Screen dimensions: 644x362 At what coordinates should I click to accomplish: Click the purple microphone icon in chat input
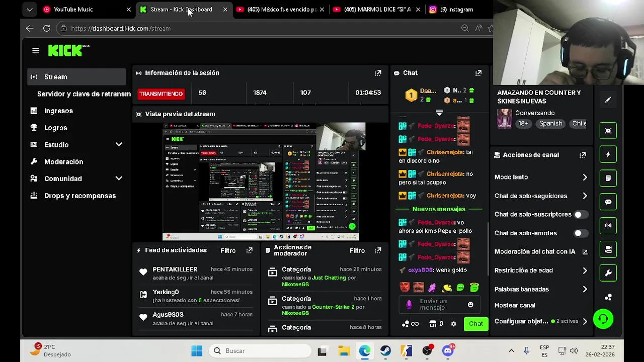point(409,304)
